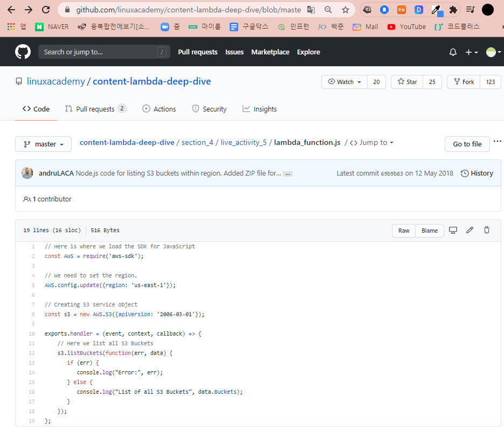Expand the Jump to symbol dropdown
The width and height of the screenshot is (504, 439).
[x=371, y=142]
